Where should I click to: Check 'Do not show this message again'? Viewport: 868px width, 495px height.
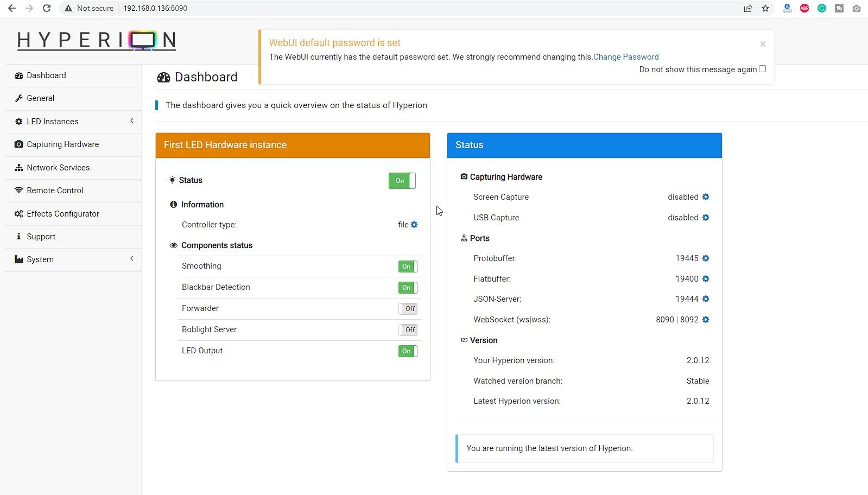762,69
